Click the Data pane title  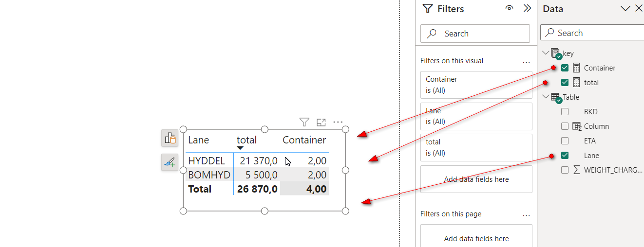[x=553, y=9]
